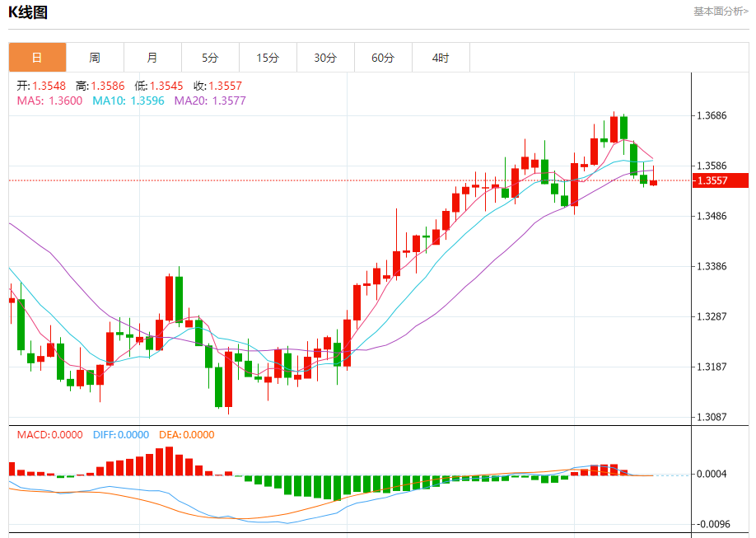Select the 日 daily chart tab
The height and width of the screenshot is (538, 756).
(x=37, y=58)
